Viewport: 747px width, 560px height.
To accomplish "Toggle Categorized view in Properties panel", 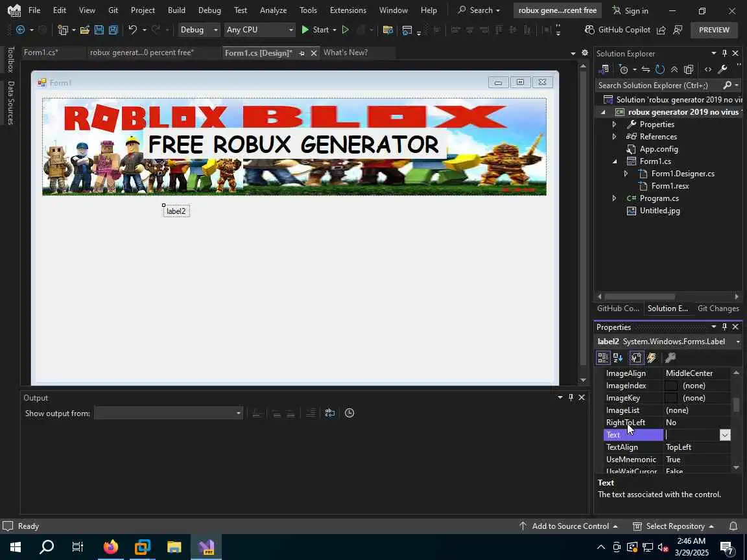I will coord(603,358).
